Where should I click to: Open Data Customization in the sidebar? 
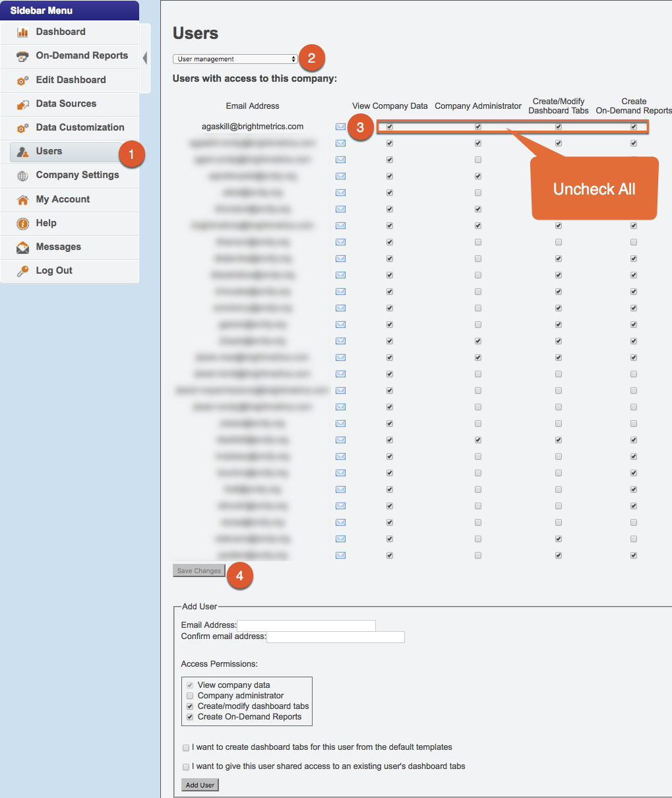[x=80, y=127]
